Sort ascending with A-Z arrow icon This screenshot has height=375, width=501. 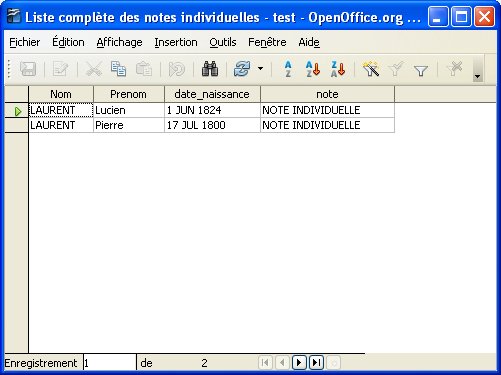(313, 69)
